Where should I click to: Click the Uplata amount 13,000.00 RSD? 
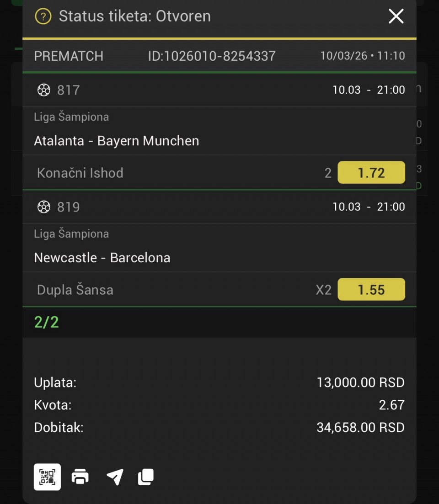[360, 382]
